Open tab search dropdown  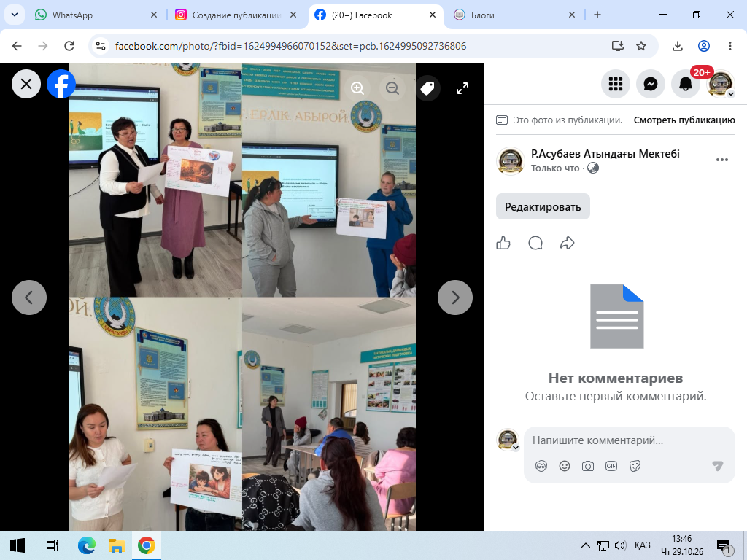click(x=15, y=15)
